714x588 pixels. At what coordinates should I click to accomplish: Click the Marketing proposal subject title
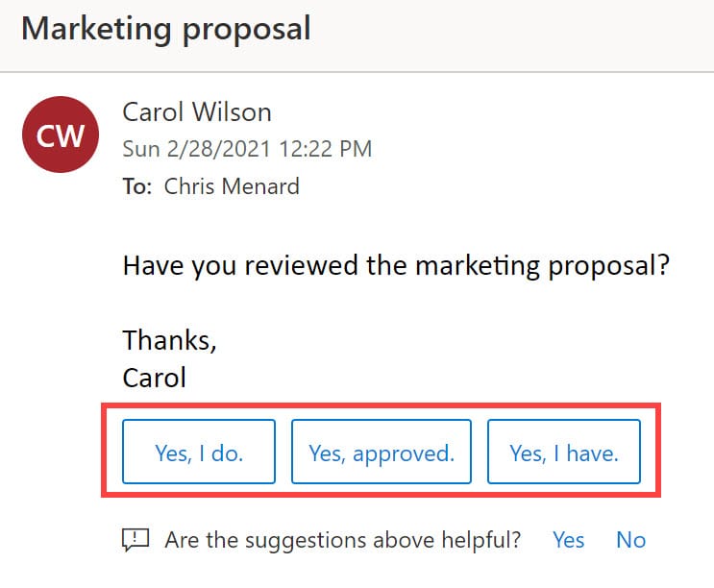pyautogui.click(x=166, y=28)
